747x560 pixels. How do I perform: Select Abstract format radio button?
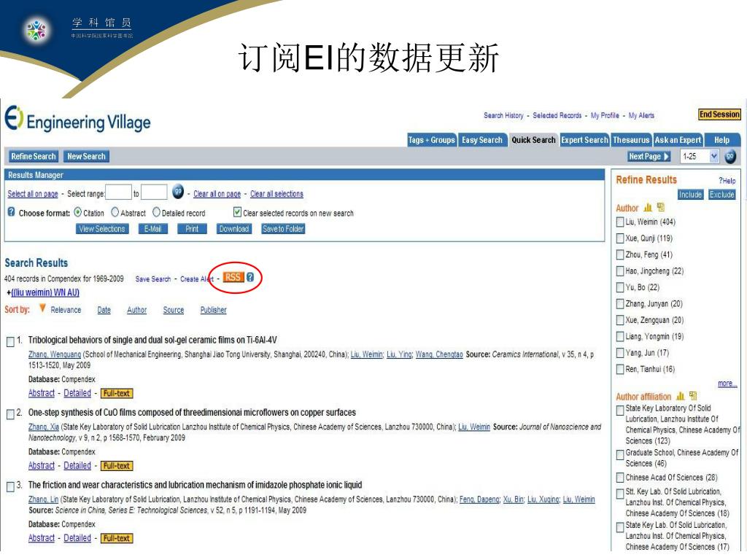[x=115, y=212]
